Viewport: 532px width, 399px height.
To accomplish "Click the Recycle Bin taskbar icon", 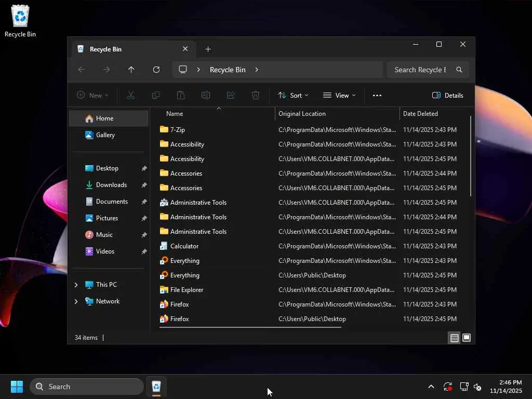I will pyautogui.click(x=156, y=387).
